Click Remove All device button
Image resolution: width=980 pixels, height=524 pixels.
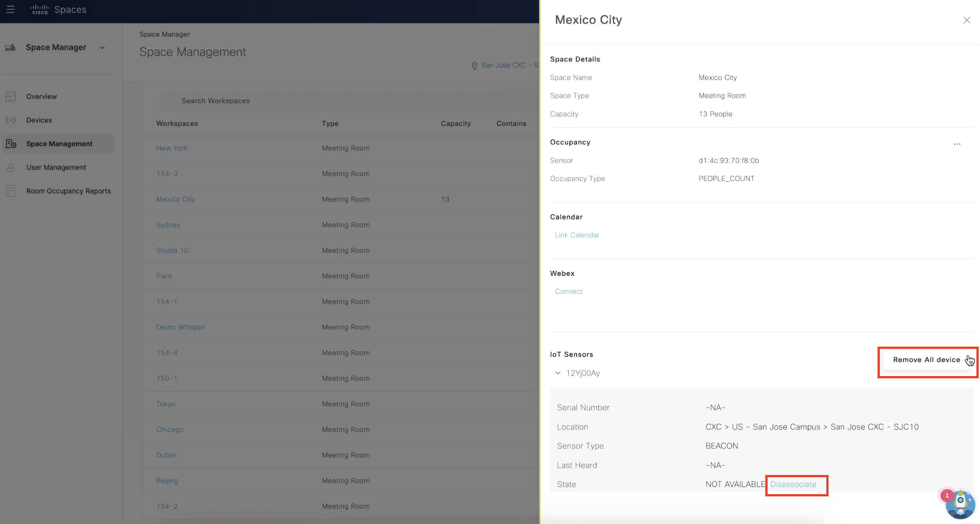(926, 360)
